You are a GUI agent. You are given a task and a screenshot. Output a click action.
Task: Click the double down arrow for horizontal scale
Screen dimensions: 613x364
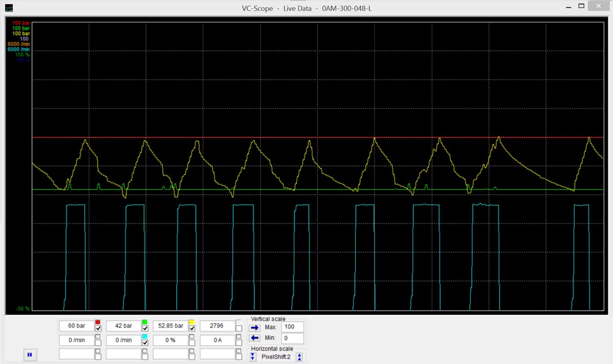point(253,357)
